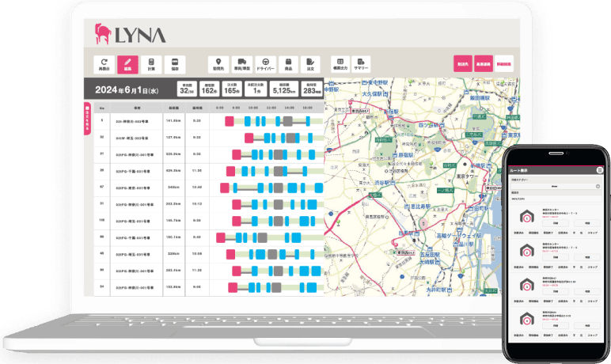
Task: Click pink start block in 429.3km row
Action: click(x=230, y=171)
